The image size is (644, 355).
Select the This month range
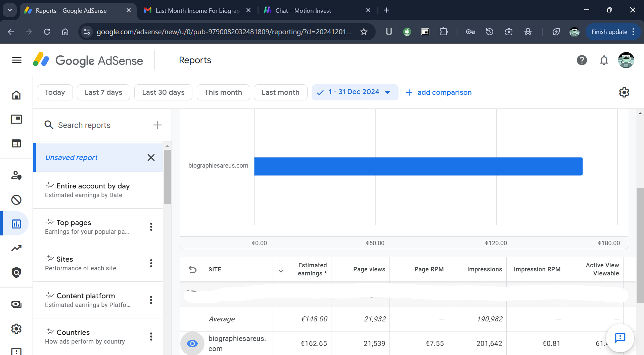coord(223,92)
